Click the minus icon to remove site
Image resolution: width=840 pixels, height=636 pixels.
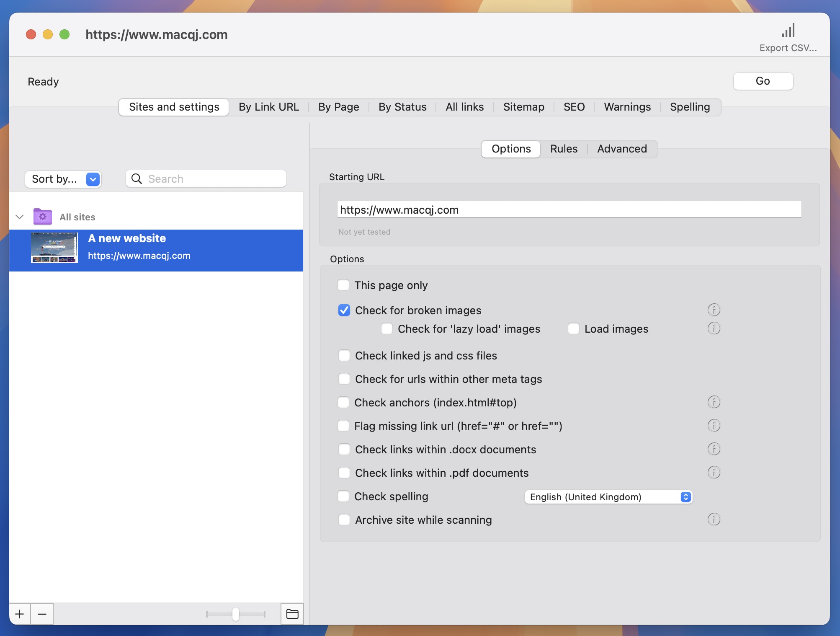42,614
